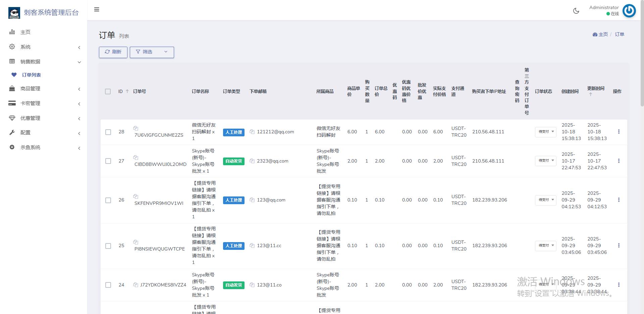
Task: Tick the checkbox for order 25
Action: (108, 246)
